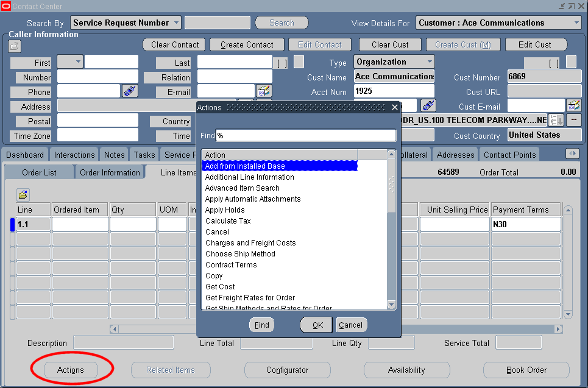588x388 pixels.
Task: Open the Type dropdown showing Organization
Action: pos(429,62)
